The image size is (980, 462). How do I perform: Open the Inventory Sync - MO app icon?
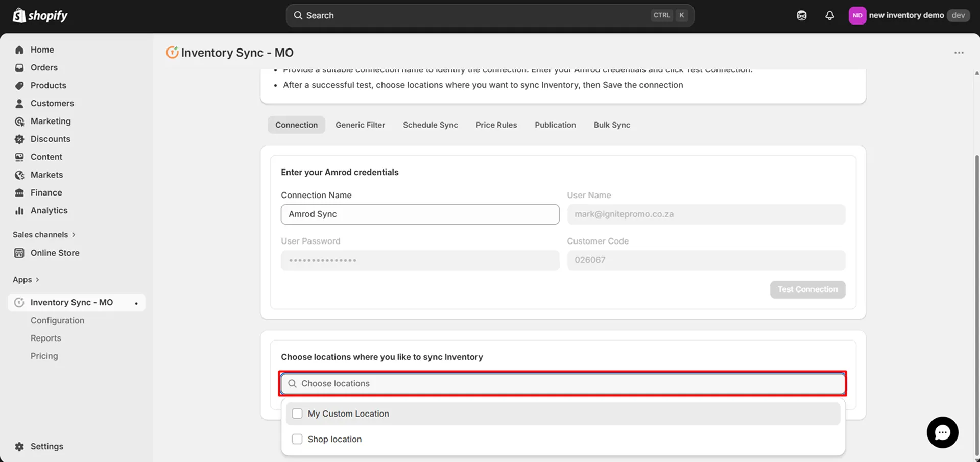point(19,302)
